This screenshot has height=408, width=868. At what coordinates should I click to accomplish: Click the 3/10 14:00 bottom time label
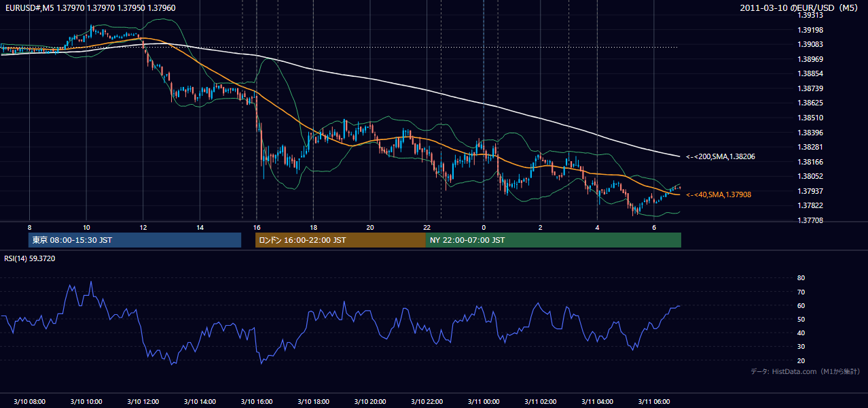tap(200, 402)
